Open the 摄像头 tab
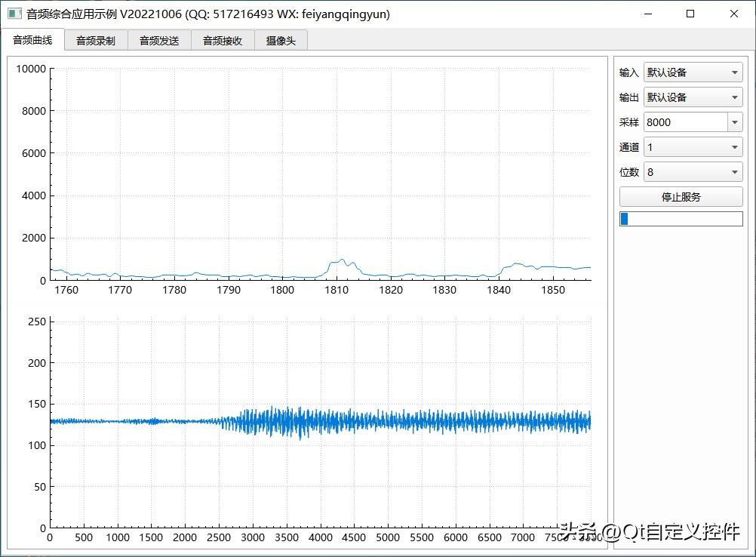Image resolution: width=756 pixels, height=557 pixels. pyautogui.click(x=281, y=41)
